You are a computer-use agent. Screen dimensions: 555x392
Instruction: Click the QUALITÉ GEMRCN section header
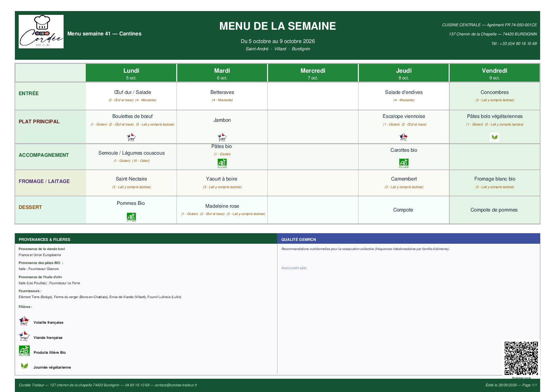[x=408, y=239]
